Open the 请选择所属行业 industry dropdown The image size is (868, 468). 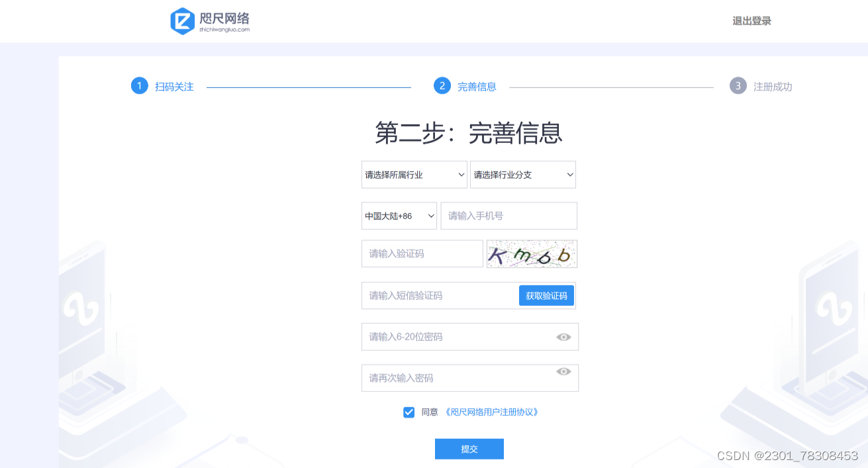point(414,175)
